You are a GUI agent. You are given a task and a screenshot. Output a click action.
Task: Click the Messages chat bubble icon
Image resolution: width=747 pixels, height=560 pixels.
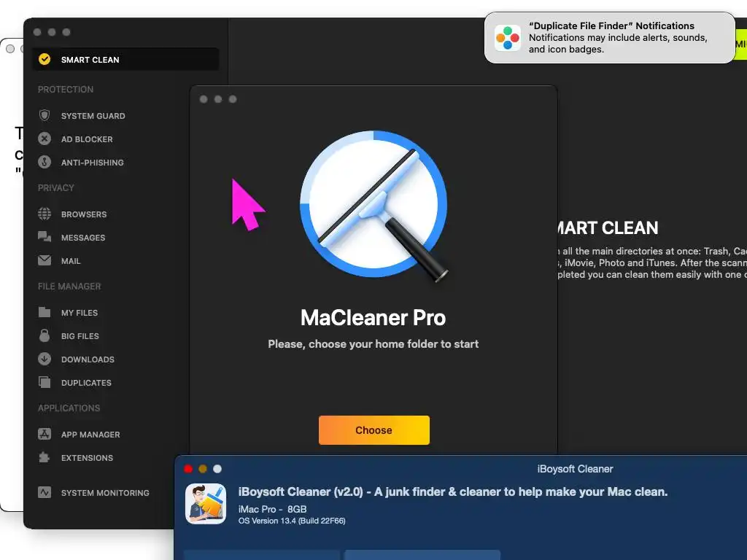tap(44, 237)
